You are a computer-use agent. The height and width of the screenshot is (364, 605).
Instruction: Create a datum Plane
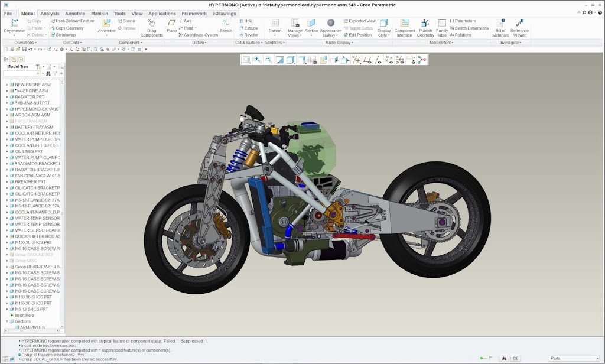point(171,24)
